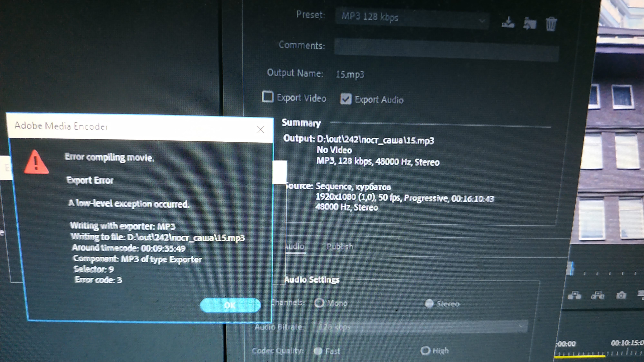644x362 pixels.
Task: Click the 15.mp3 output name link
Action: click(x=350, y=74)
